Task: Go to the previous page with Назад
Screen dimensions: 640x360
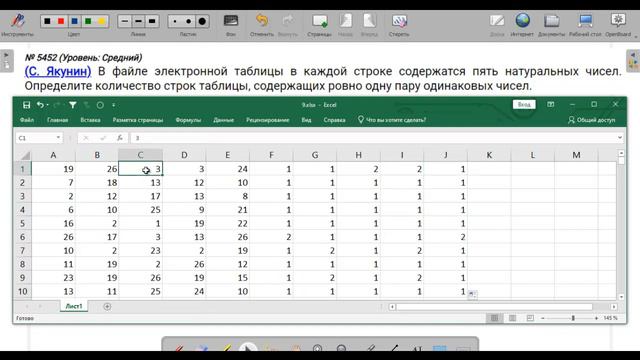Action: [345, 21]
